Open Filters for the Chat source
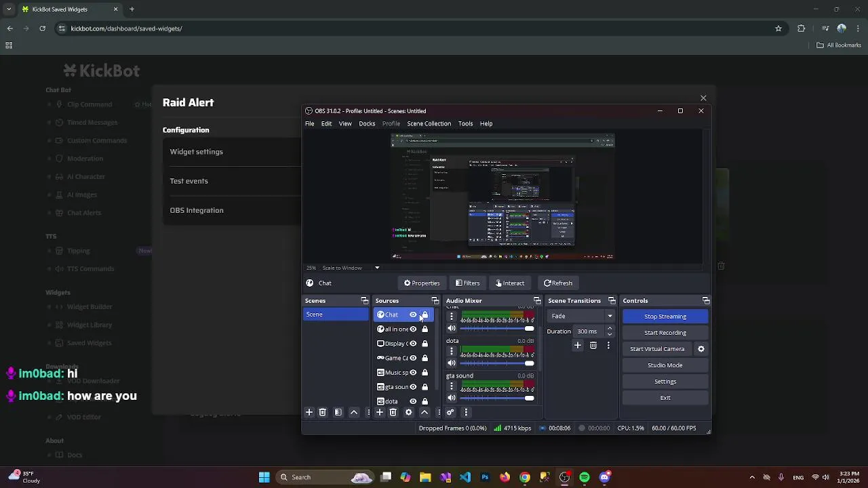The height and width of the screenshot is (488, 868). click(468, 283)
